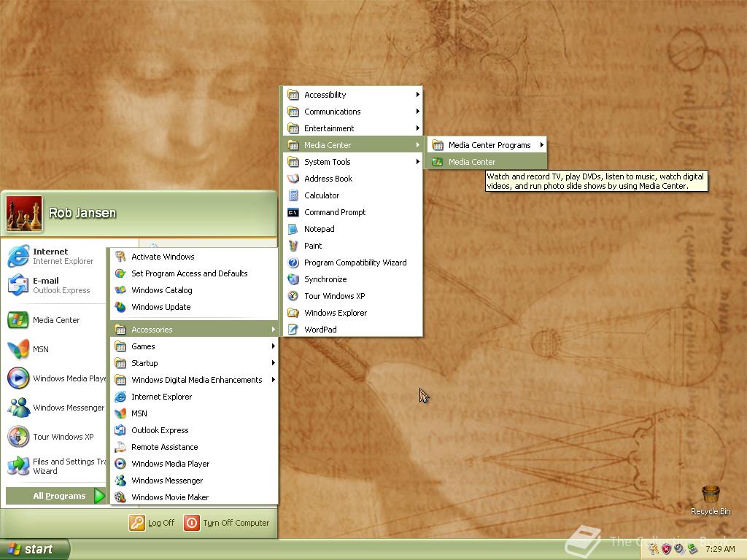Open Tour Windows XP in Start menu left pane
Viewport: 747px width, 560px height.
(x=54, y=437)
